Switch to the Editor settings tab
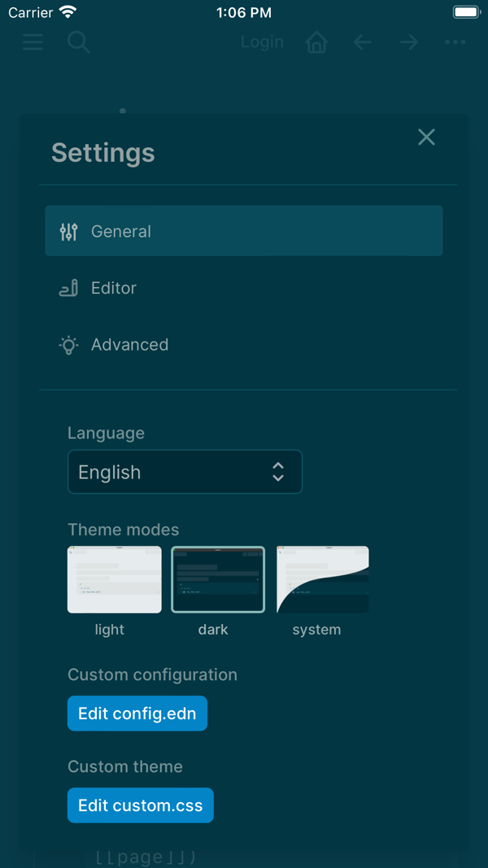Image resolution: width=488 pixels, height=868 pixels. pyautogui.click(x=244, y=288)
